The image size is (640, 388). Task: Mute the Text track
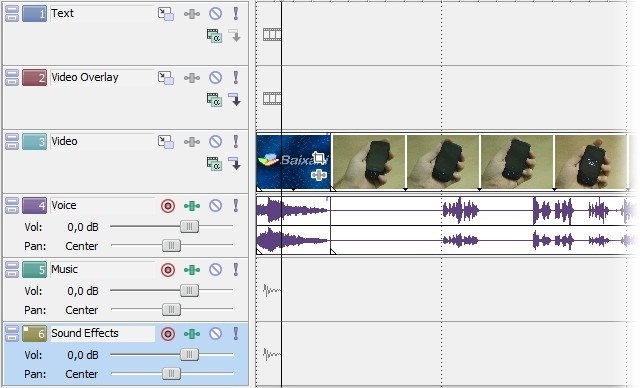[216, 13]
